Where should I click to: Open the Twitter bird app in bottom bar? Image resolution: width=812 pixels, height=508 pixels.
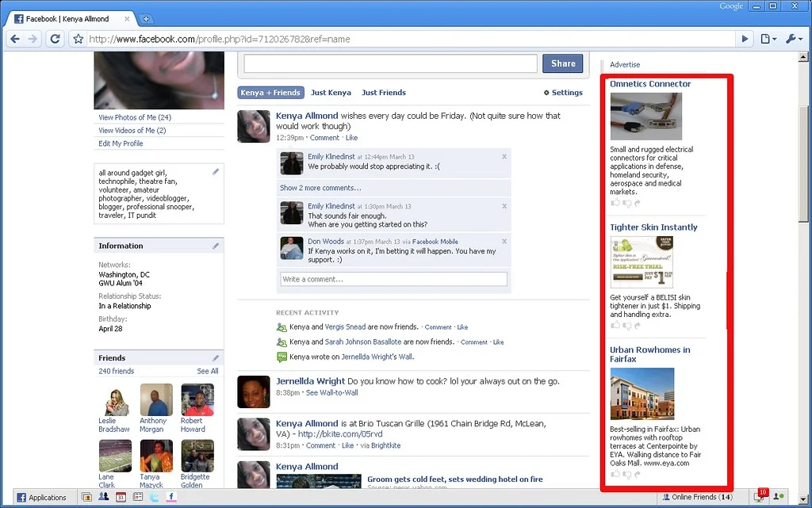click(155, 497)
